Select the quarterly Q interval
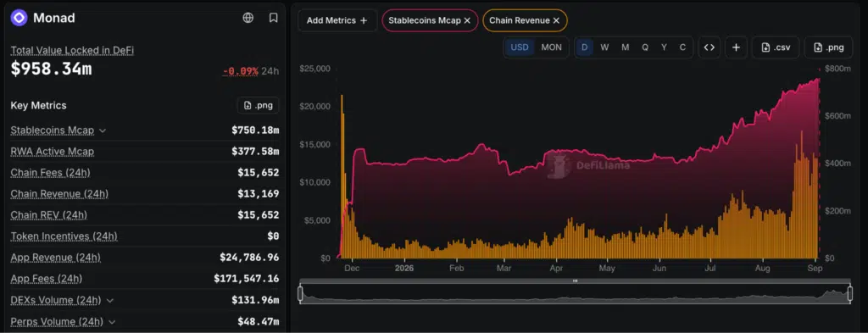 click(x=645, y=47)
